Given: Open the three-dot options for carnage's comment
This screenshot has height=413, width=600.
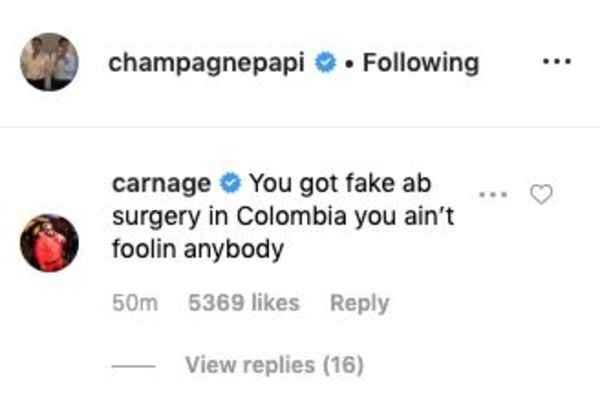Looking at the screenshot, I should [494, 194].
